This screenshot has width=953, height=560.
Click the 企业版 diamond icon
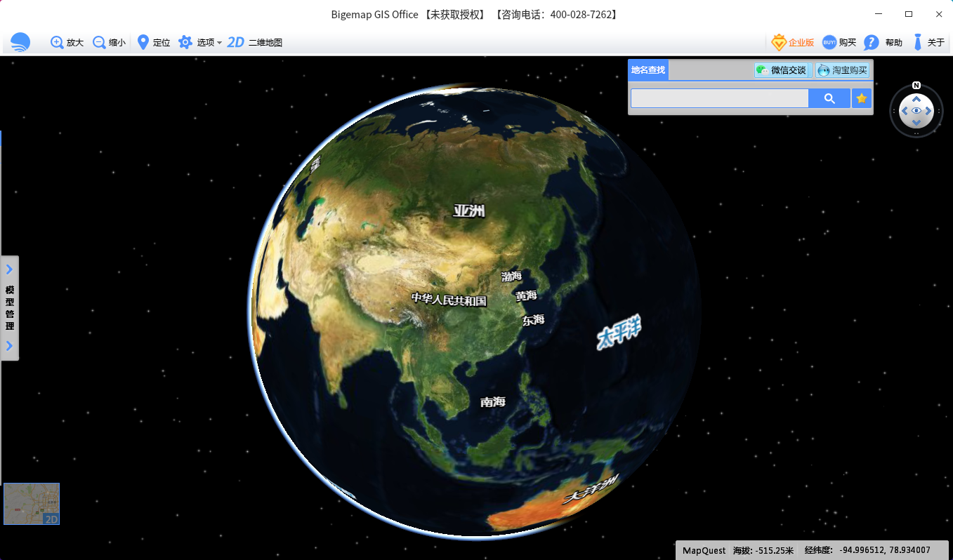pos(779,42)
